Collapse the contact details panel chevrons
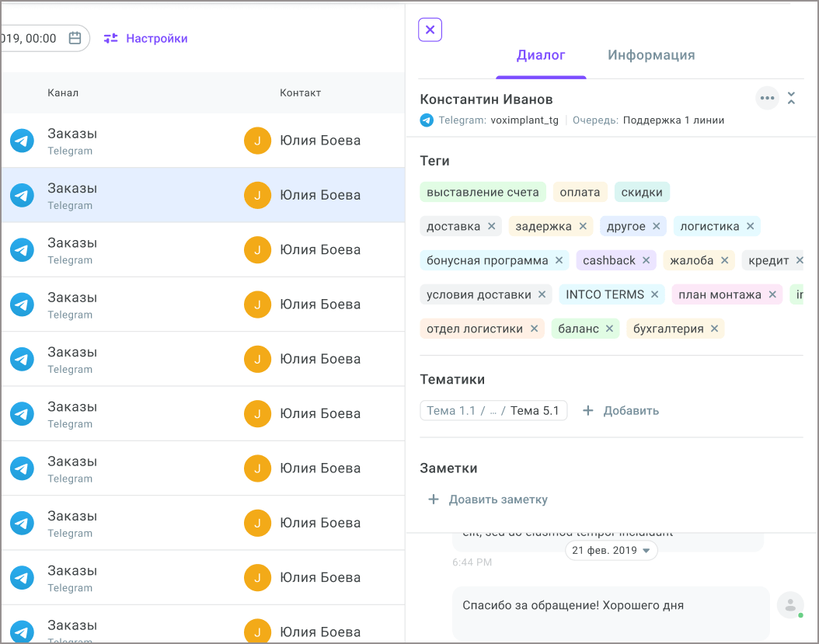 pos(791,98)
